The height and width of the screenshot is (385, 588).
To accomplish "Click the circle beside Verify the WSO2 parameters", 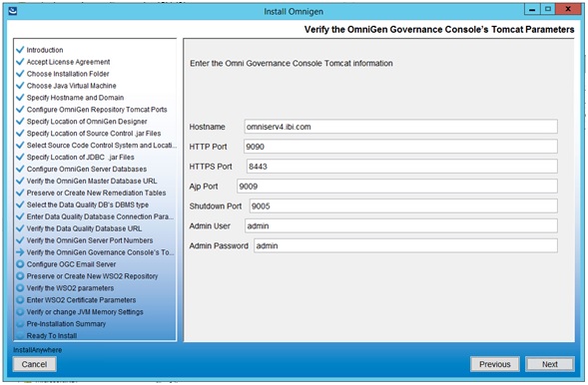I will coord(20,288).
